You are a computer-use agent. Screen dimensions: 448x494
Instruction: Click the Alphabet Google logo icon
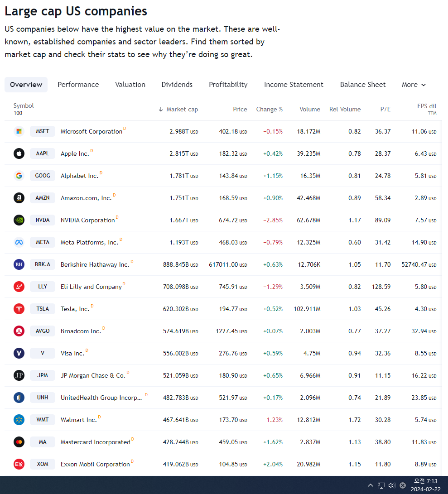19,176
